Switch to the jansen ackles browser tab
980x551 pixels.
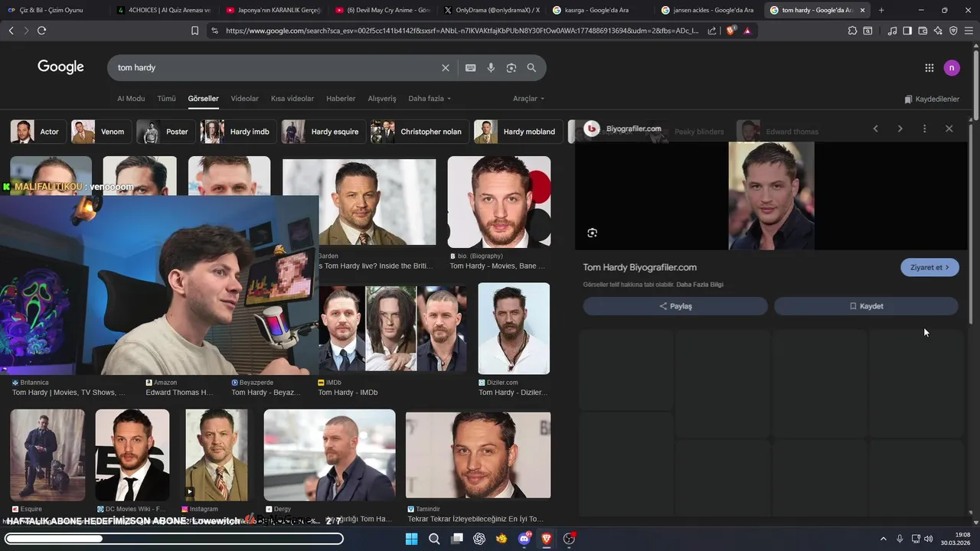707,10
